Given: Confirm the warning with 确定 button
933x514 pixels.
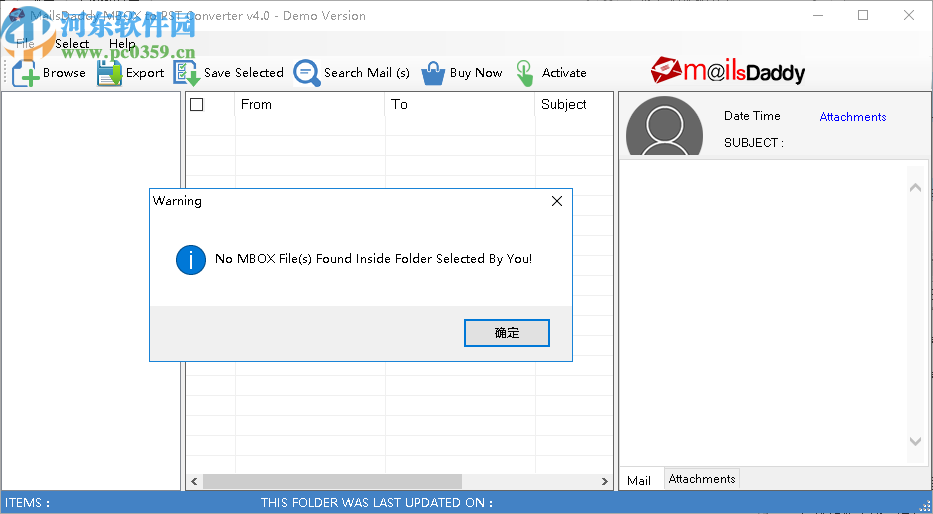Looking at the screenshot, I should pos(507,333).
